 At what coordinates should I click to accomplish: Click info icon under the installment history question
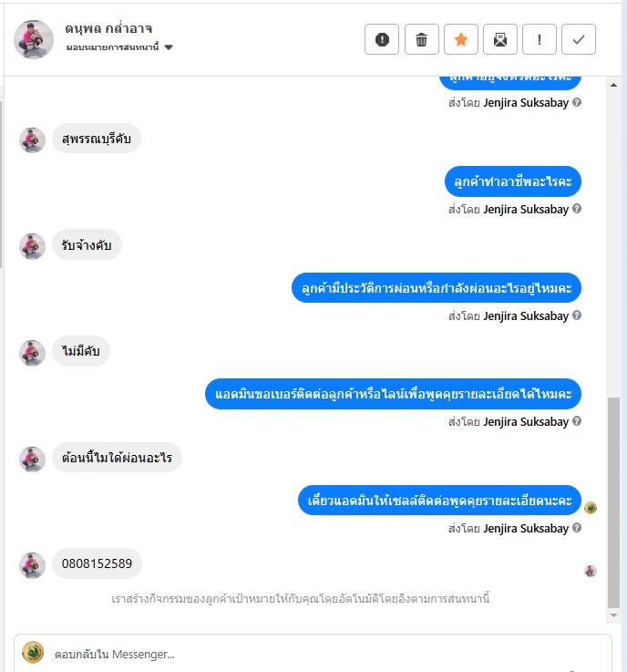(x=577, y=315)
